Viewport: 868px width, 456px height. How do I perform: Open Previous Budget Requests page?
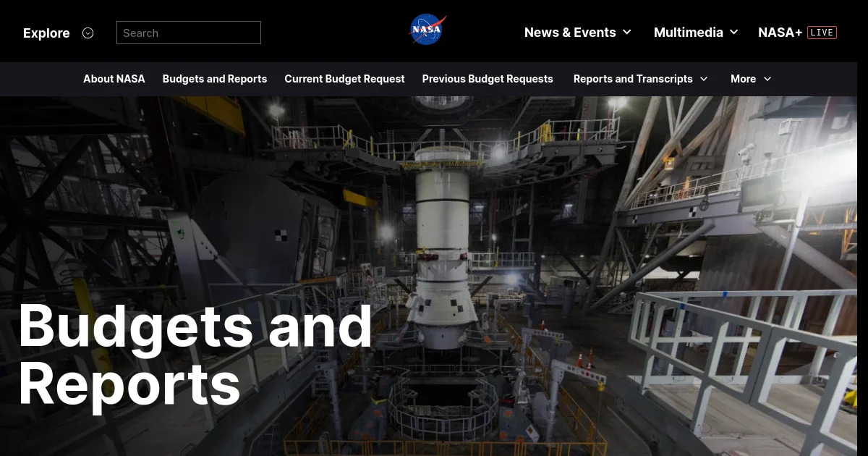[x=488, y=79]
